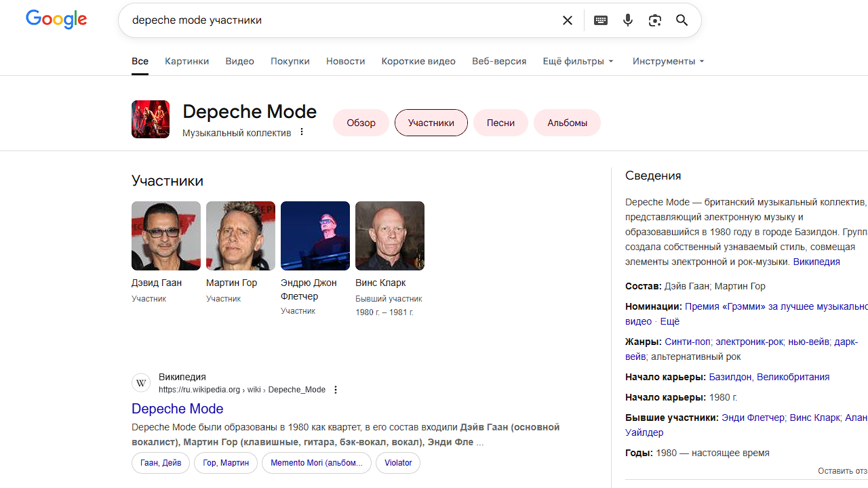868x488 pixels.
Task: Open search by image camera icon
Action: coord(655,20)
